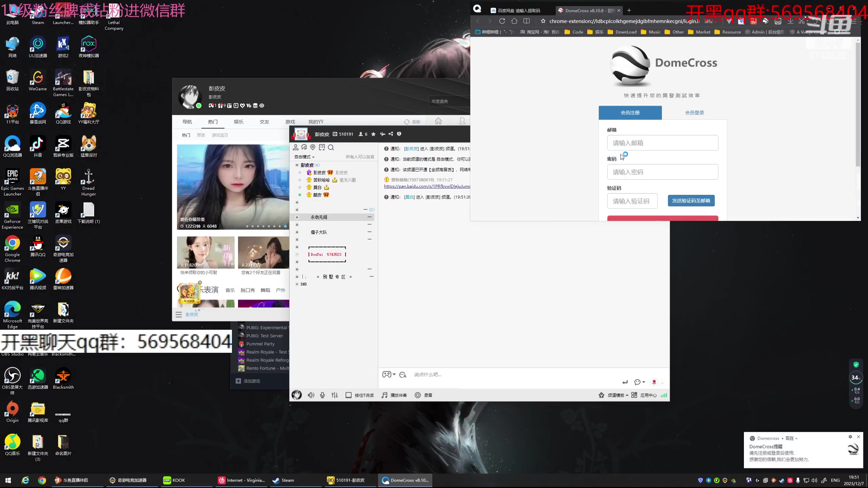The height and width of the screenshot is (488, 868).
Task: Click the 密码 input field
Action: coord(663,172)
